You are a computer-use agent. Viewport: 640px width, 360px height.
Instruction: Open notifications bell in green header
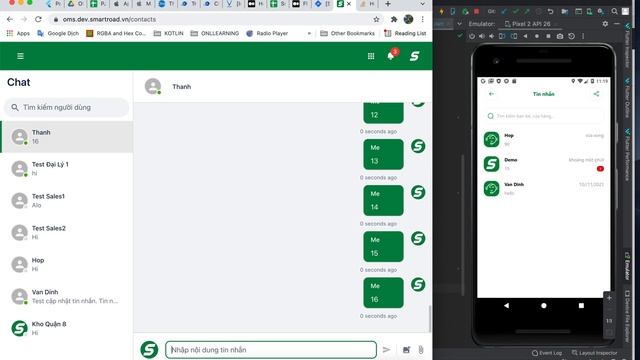click(x=391, y=56)
